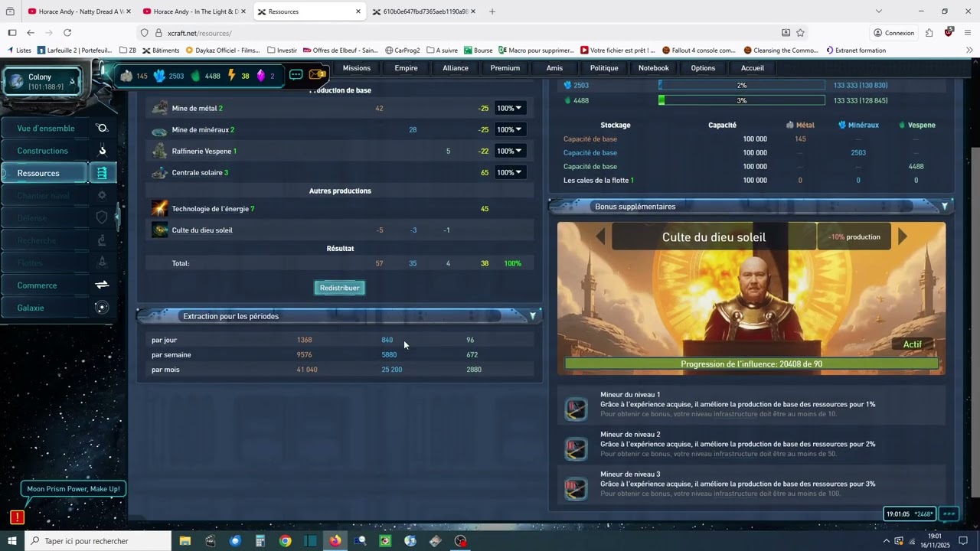The height and width of the screenshot is (551, 980).
Task: Open the mail envelope icon
Action: tap(317, 75)
